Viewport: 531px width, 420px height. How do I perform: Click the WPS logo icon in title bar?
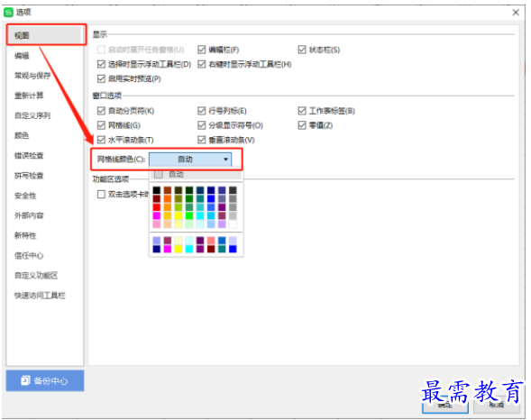coord(8,13)
